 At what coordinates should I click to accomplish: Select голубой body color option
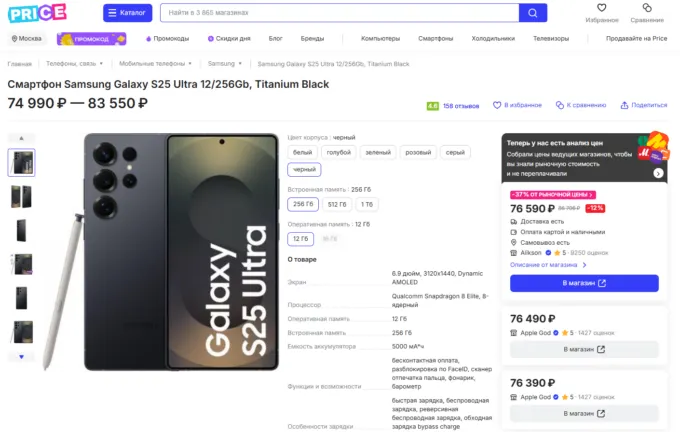pos(338,152)
